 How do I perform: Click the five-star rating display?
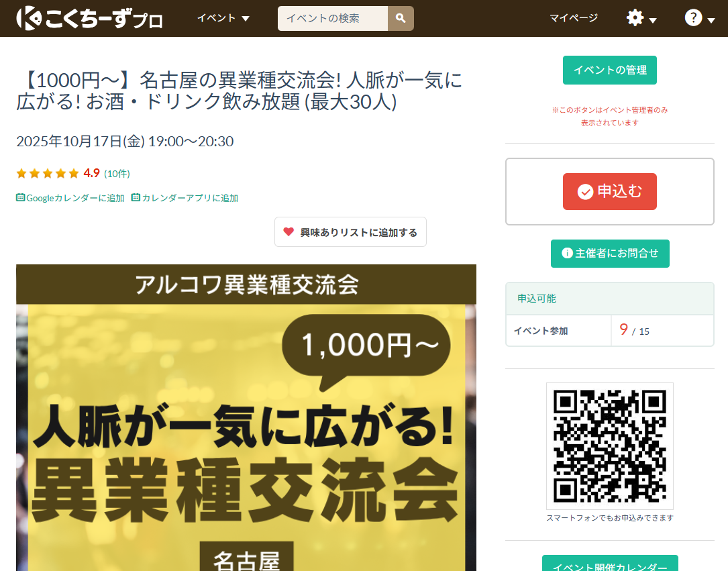click(48, 174)
